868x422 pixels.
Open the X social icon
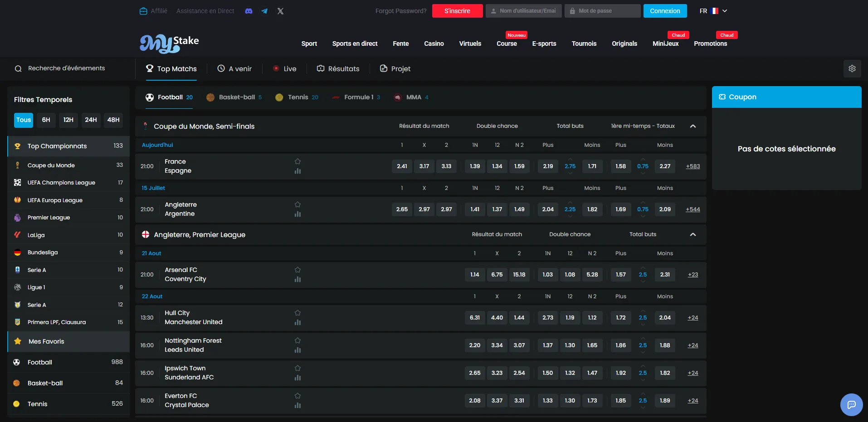pos(280,11)
